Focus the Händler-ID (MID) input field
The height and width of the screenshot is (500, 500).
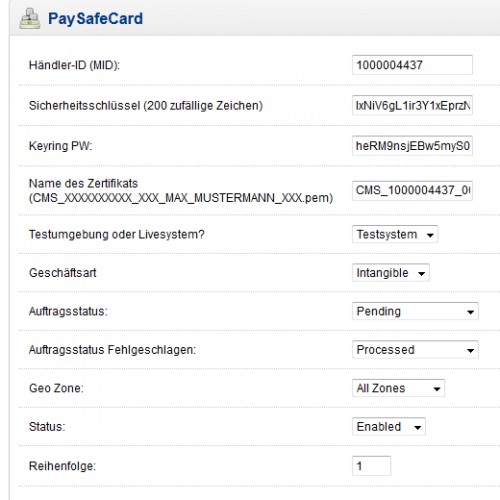click(x=412, y=65)
